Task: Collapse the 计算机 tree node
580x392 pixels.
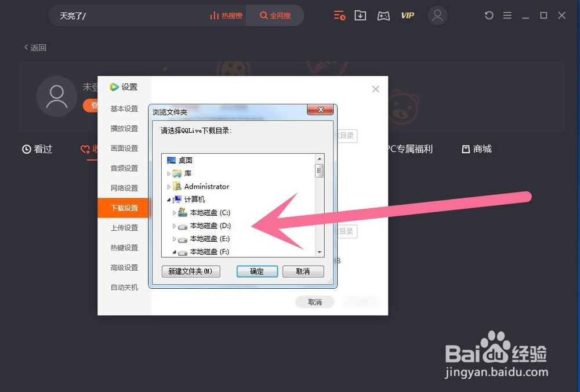Action: click(168, 199)
